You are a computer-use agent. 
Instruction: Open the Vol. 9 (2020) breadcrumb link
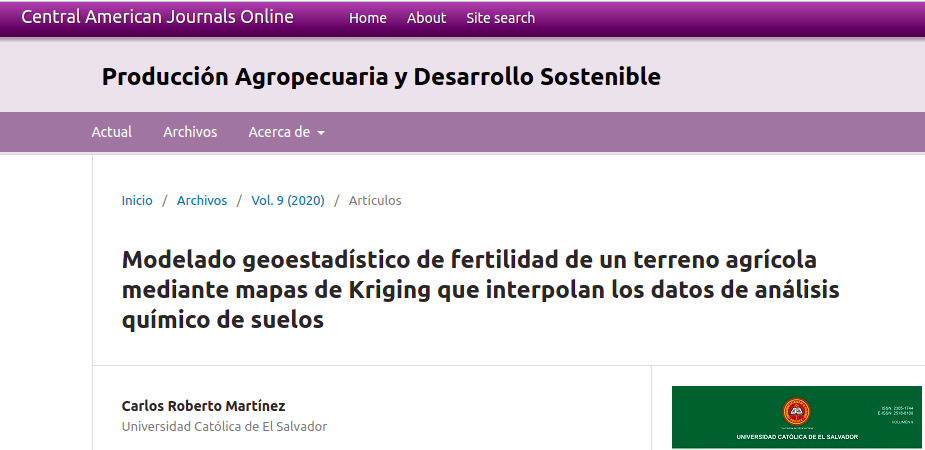point(288,201)
